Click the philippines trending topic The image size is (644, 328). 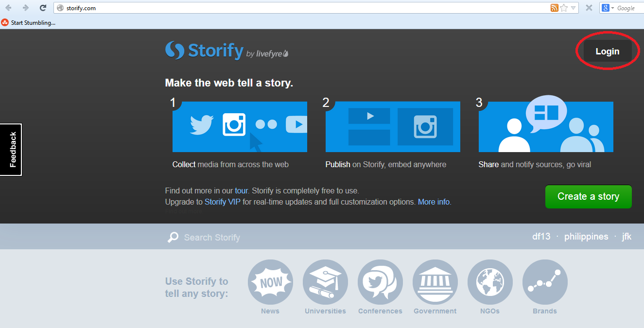click(586, 237)
